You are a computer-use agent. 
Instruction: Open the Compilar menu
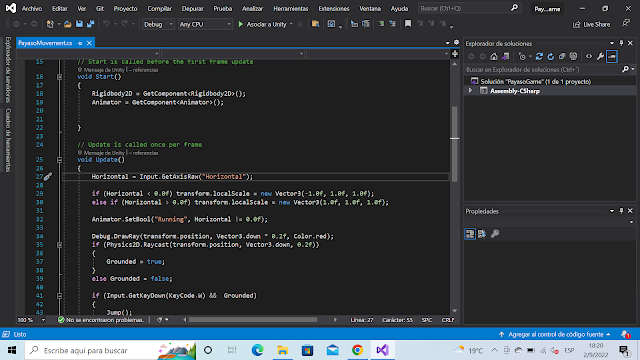(x=160, y=9)
